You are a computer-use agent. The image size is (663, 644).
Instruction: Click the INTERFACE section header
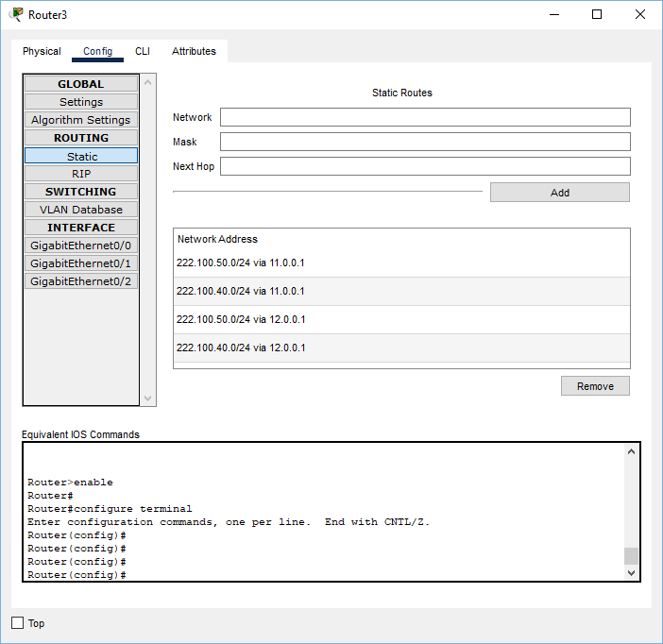[81, 228]
